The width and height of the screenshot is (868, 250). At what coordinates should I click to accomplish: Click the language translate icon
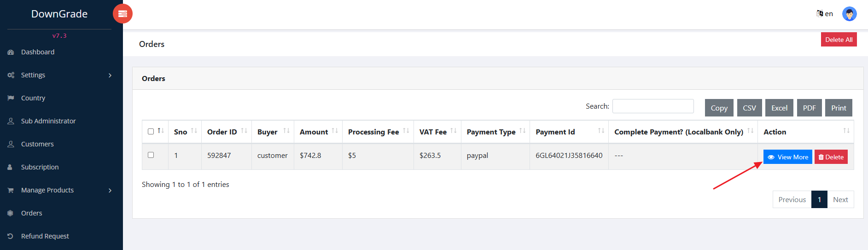[820, 13]
